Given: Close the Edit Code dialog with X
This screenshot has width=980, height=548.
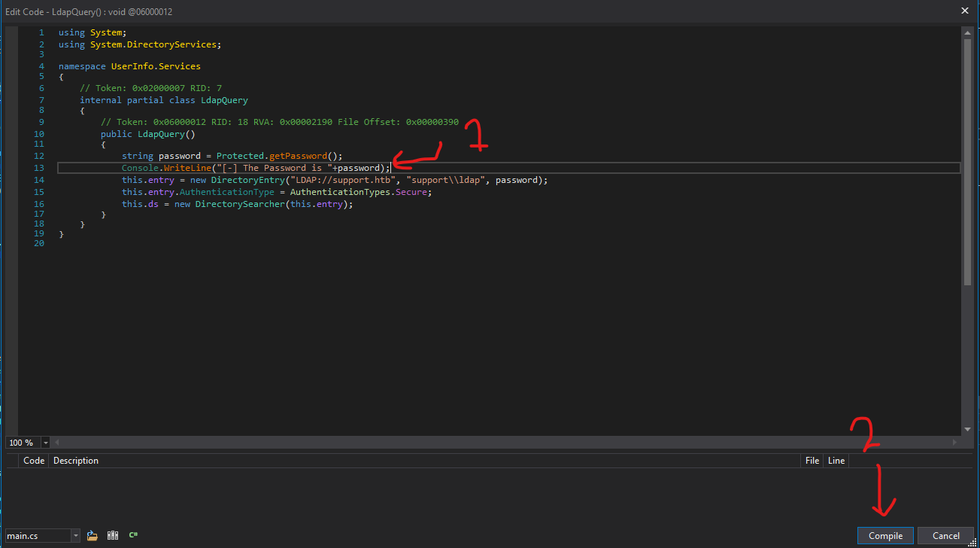Looking at the screenshot, I should tap(964, 11).
